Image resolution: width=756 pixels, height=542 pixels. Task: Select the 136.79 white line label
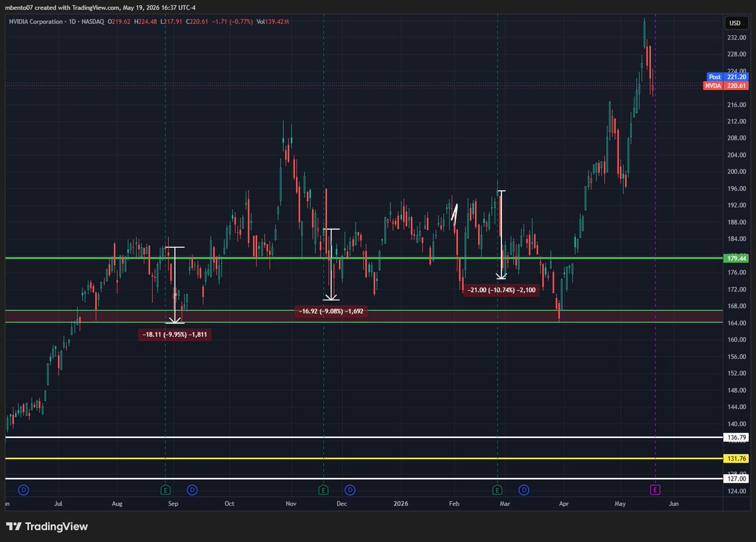click(736, 437)
